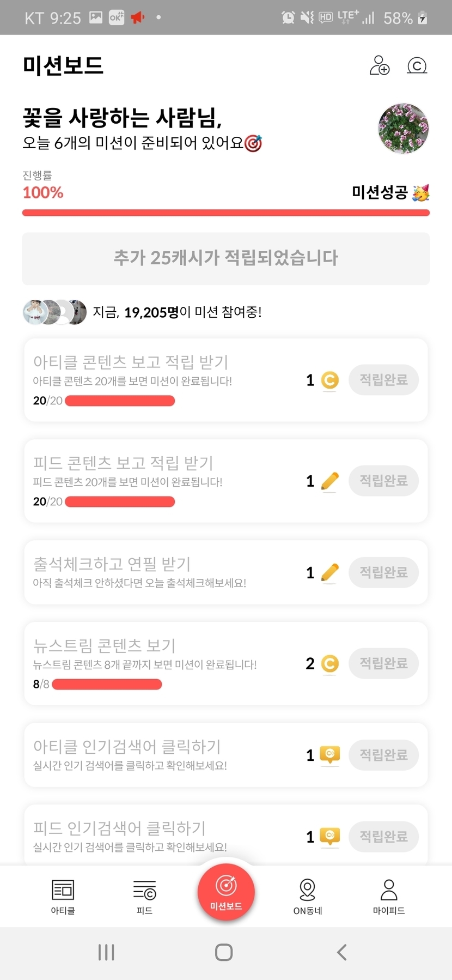
Task: Tap 적립완료 button for 피드 콘텐츠 mission
Action: pyautogui.click(x=383, y=481)
